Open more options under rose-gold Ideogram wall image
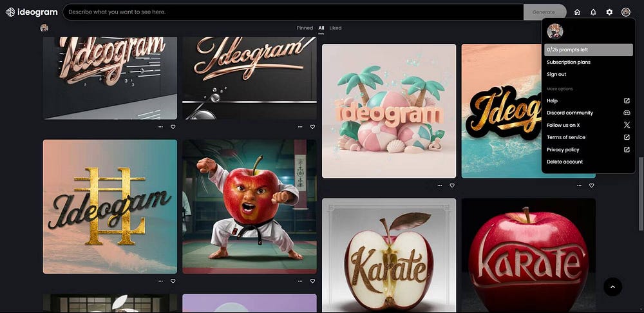The image size is (644, 313). [x=160, y=127]
